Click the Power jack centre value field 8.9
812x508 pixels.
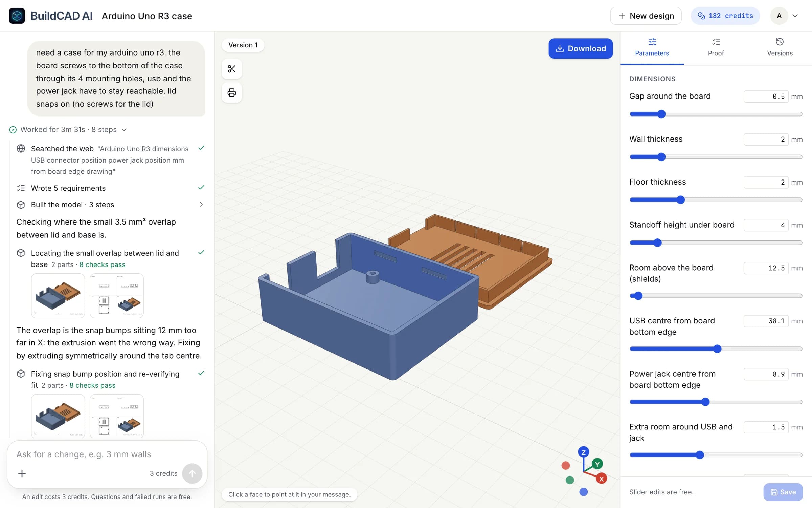tap(766, 374)
